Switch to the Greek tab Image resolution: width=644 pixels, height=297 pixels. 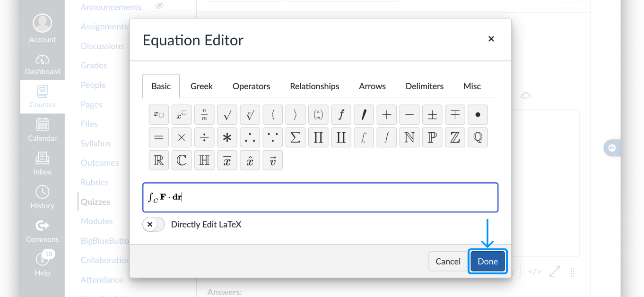coord(201,86)
